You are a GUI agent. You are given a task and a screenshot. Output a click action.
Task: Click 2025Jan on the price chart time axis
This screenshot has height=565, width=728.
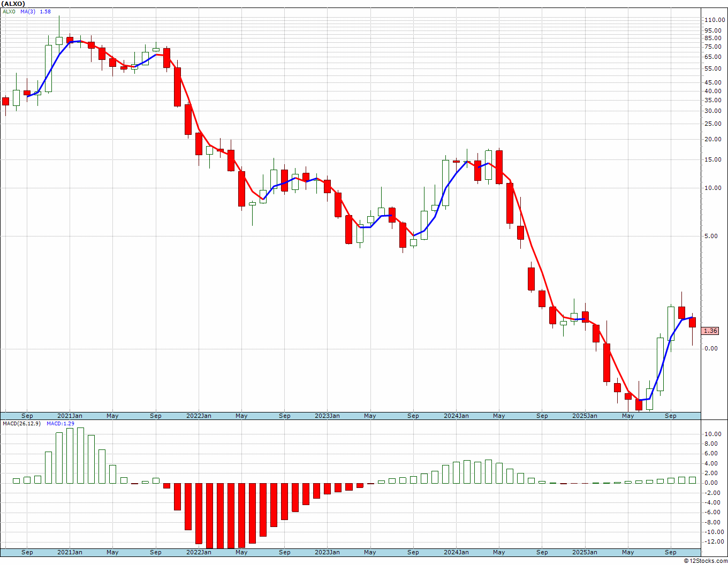585,416
